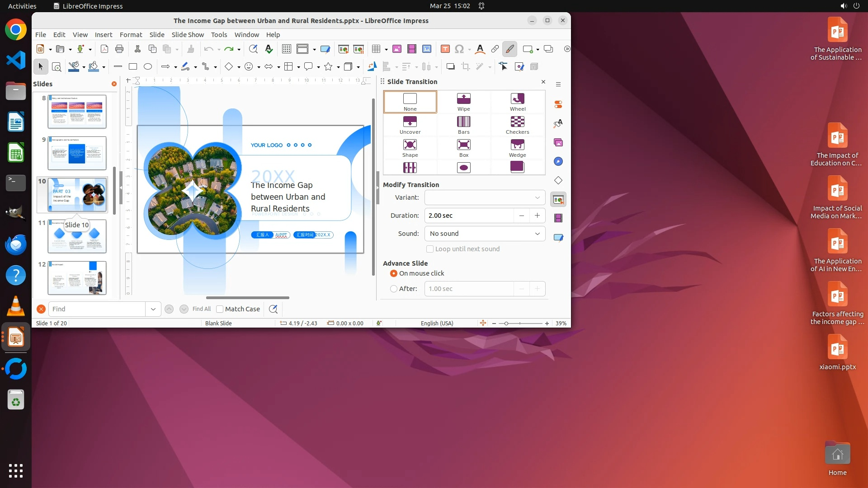The height and width of the screenshot is (488, 868).
Task: Open the Slide Show menu
Action: pyautogui.click(x=188, y=35)
